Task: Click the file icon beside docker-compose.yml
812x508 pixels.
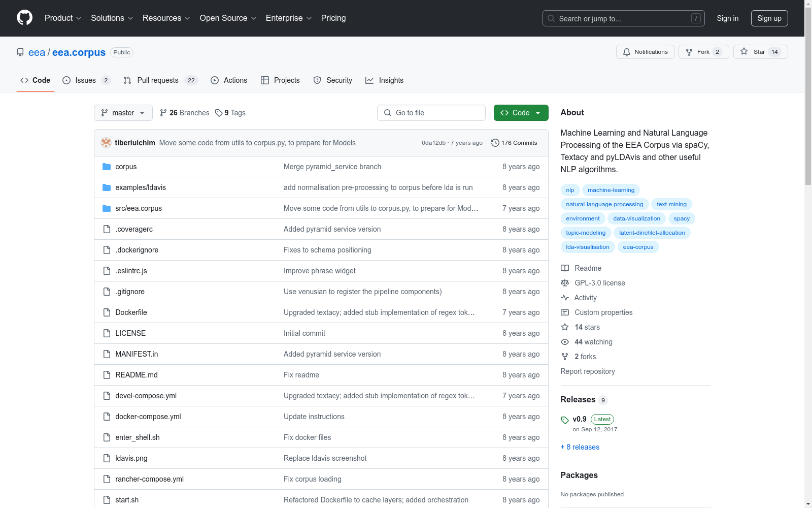Action: tap(107, 417)
